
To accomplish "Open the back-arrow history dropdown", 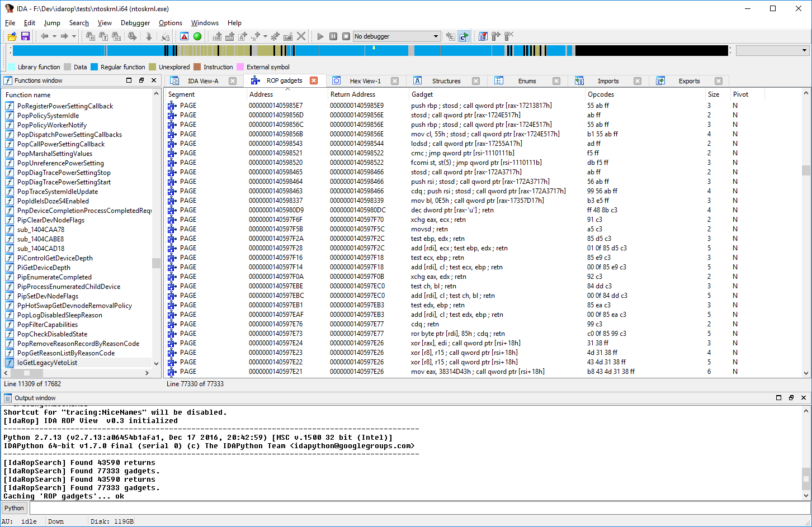I will pyautogui.click(x=54, y=36).
